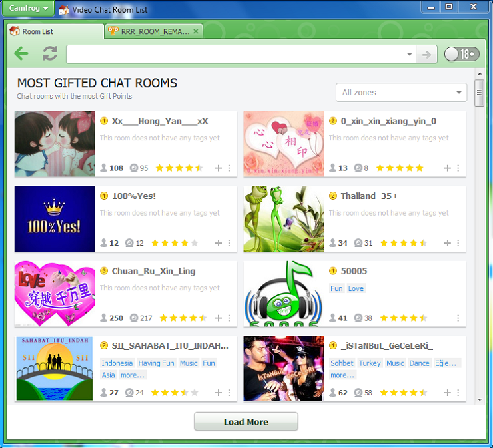Click the green back arrow icon
This screenshot has width=493, height=448.
(x=21, y=53)
